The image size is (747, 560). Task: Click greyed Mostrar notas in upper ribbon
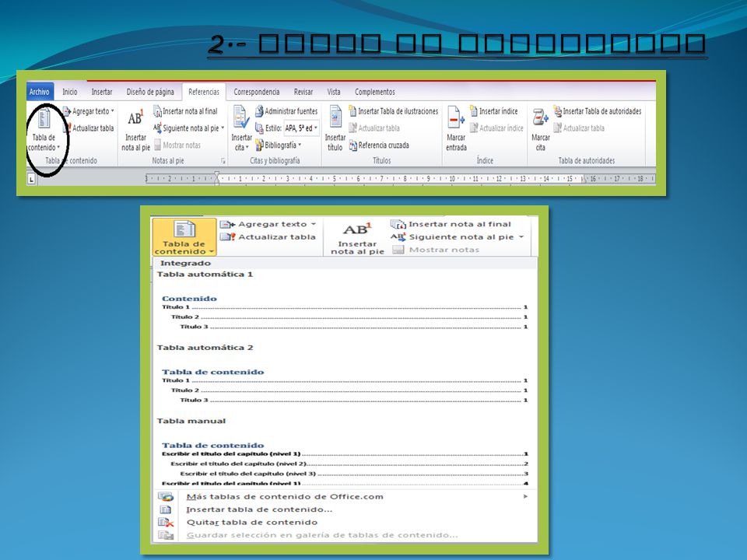coord(177,145)
